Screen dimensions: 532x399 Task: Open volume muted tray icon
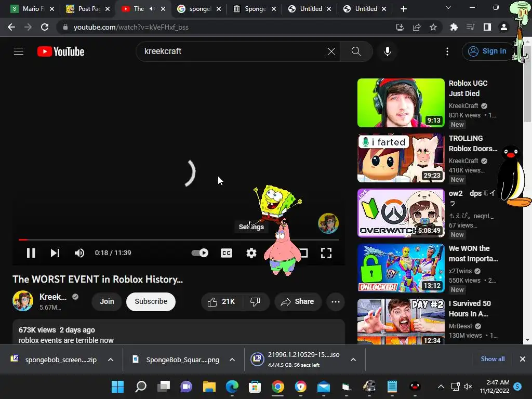(x=468, y=387)
